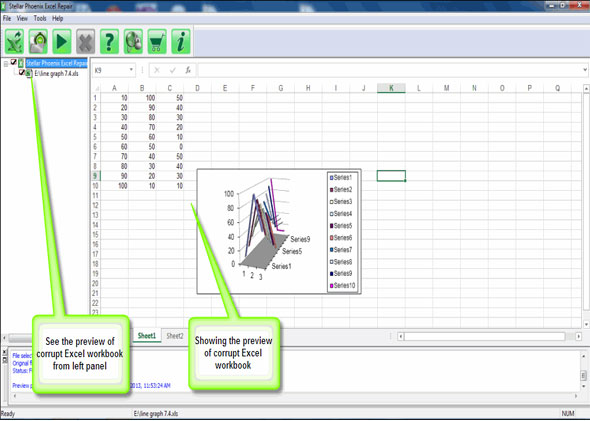Click the formula bar cancel X icon
590x421 pixels.
(x=157, y=70)
